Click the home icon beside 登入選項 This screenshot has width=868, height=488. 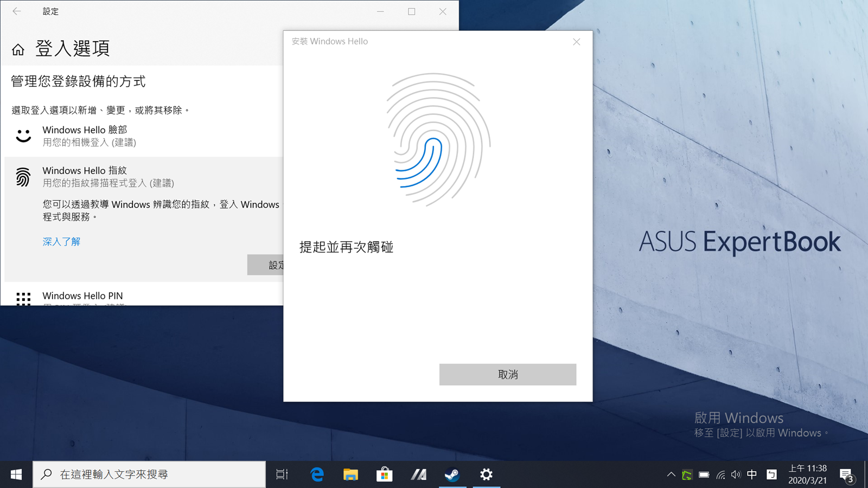[x=18, y=48]
